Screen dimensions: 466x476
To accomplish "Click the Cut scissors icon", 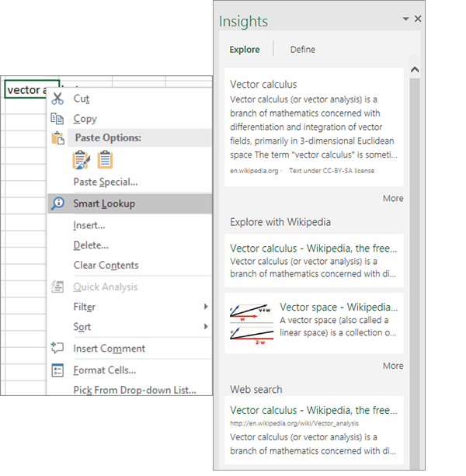I will pos(57,99).
